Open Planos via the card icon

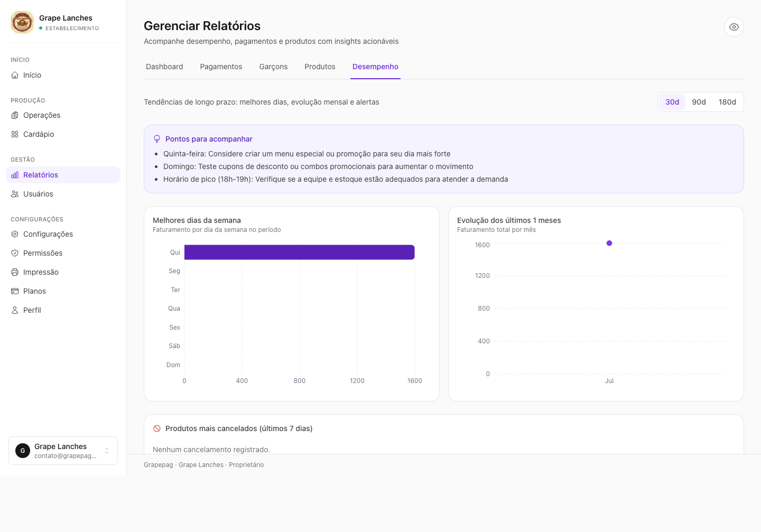pos(15,291)
